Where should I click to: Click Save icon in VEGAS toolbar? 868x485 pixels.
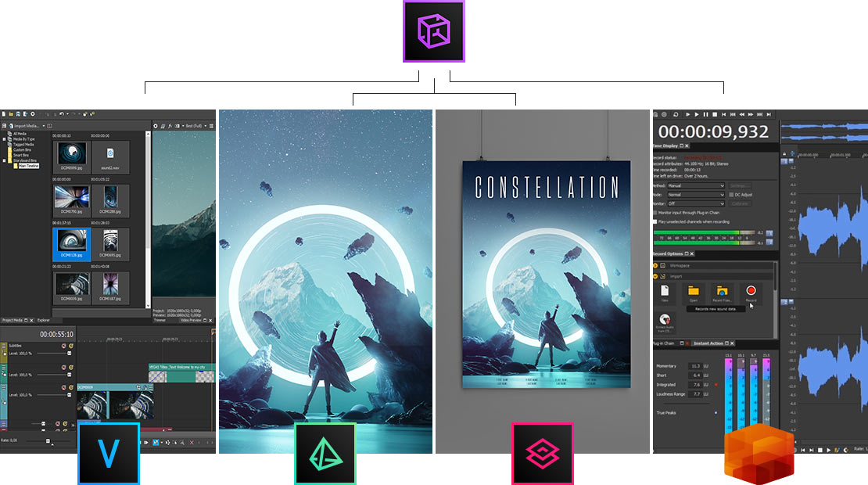point(18,114)
